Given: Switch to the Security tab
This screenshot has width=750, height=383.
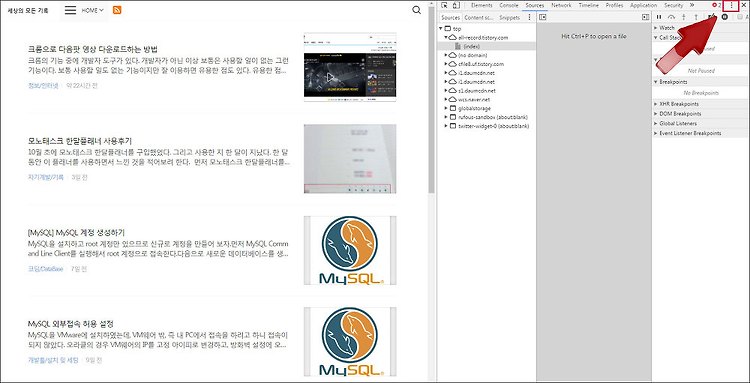Looking at the screenshot, I should (x=673, y=5).
